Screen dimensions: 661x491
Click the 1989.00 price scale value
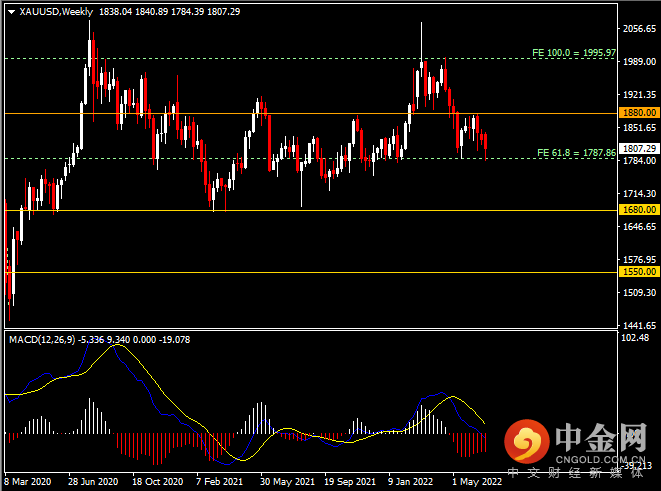(640, 62)
